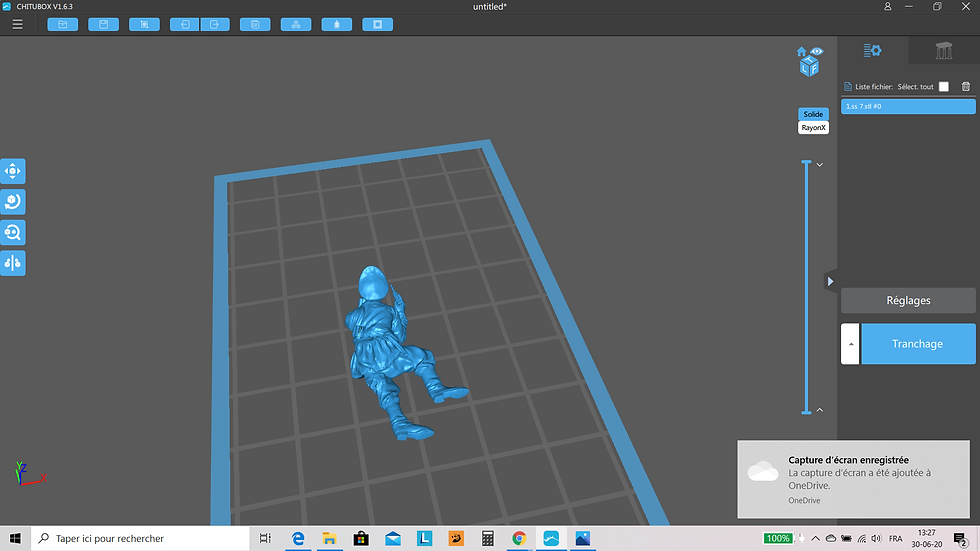
Task: Open the supports tab with pillars icon
Action: (944, 51)
